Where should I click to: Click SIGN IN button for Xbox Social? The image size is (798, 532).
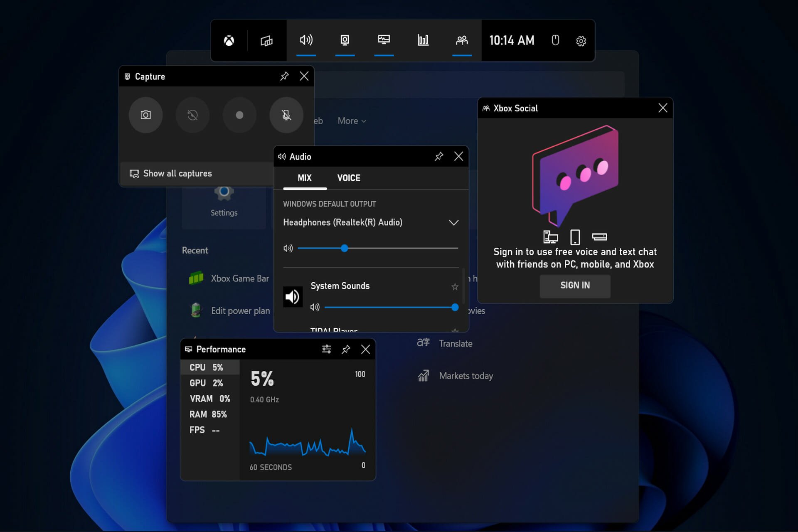(575, 285)
